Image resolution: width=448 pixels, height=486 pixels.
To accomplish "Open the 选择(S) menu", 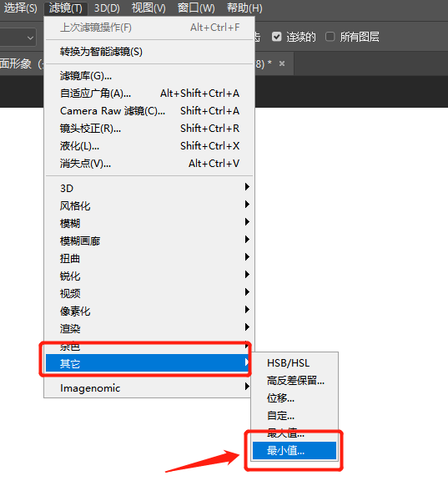I will 20,8.
